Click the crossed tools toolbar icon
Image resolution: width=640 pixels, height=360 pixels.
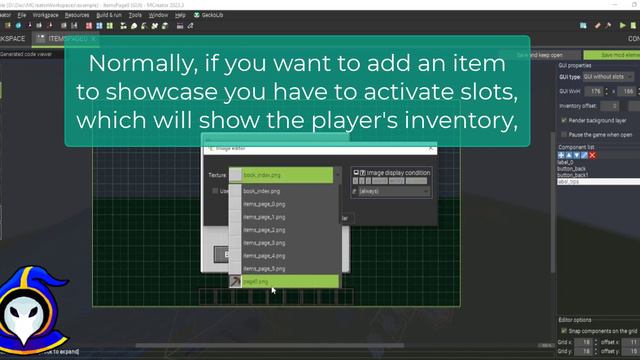[x=155, y=26]
